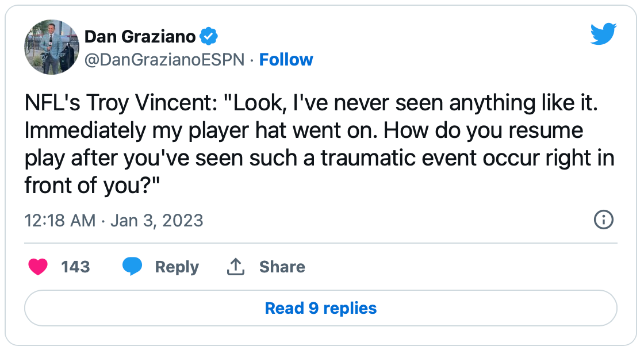Click the Share text label
The width and height of the screenshot is (644, 354).
point(282,267)
